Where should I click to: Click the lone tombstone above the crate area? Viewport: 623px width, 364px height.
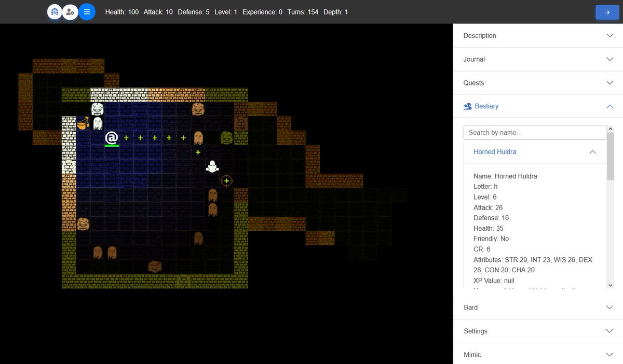point(198,238)
